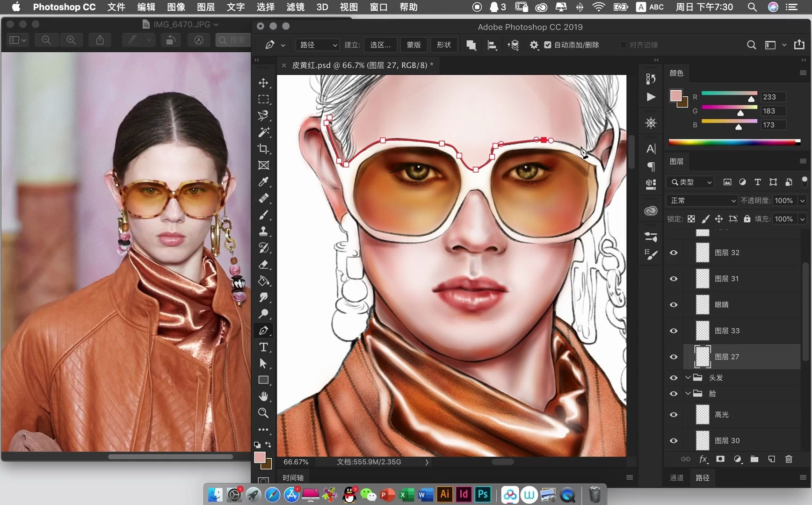Create new layer group folder
This screenshot has width=812, height=505.
(x=754, y=459)
